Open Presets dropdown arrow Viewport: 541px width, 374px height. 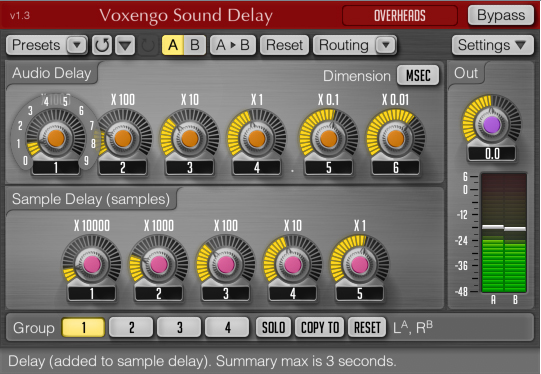click(x=77, y=45)
